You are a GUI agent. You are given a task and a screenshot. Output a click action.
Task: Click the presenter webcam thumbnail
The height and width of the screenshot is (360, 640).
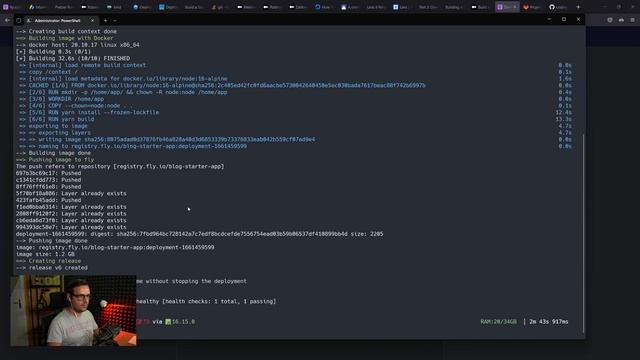(x=73, y=310)
